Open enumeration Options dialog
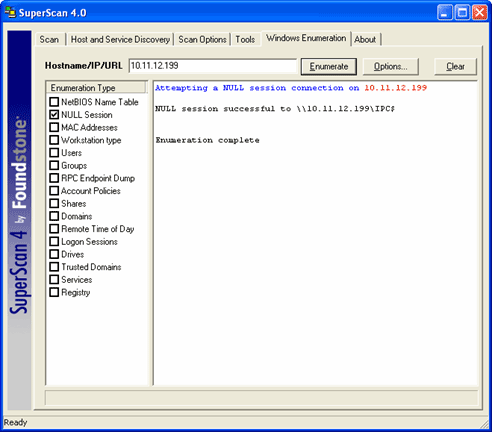This screenshot has height=433, width=493. 390,66
